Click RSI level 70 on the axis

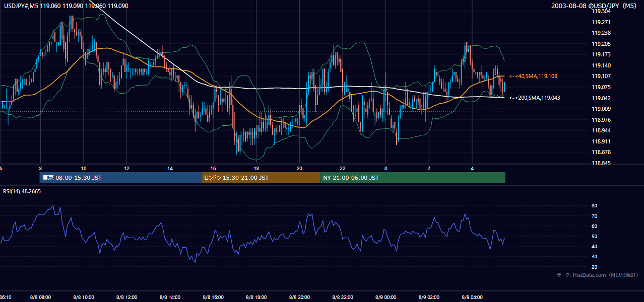pos(595,216)
